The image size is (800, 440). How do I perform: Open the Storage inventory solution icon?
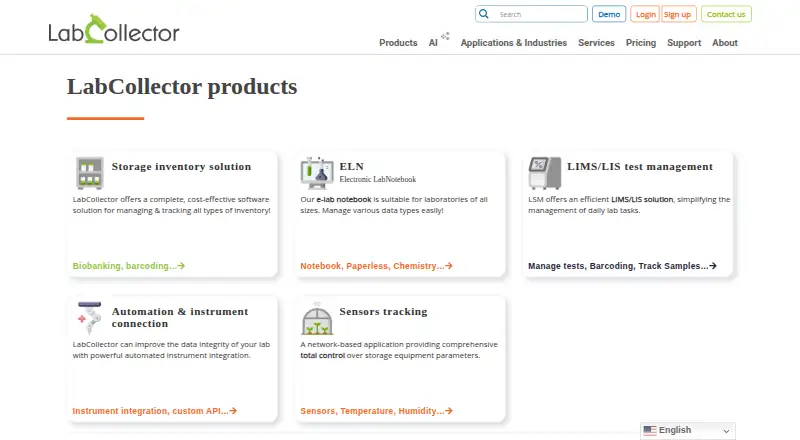click(x=90, y=173)
